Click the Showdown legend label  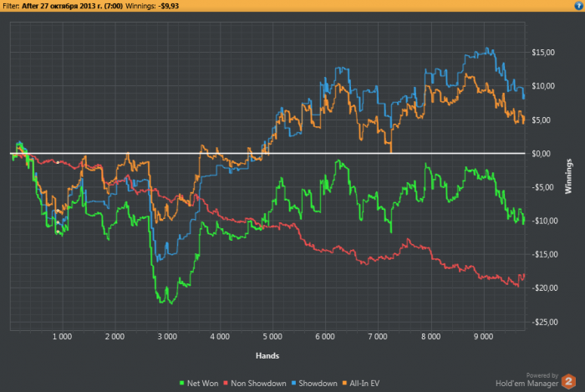click(x=318, y=384)
